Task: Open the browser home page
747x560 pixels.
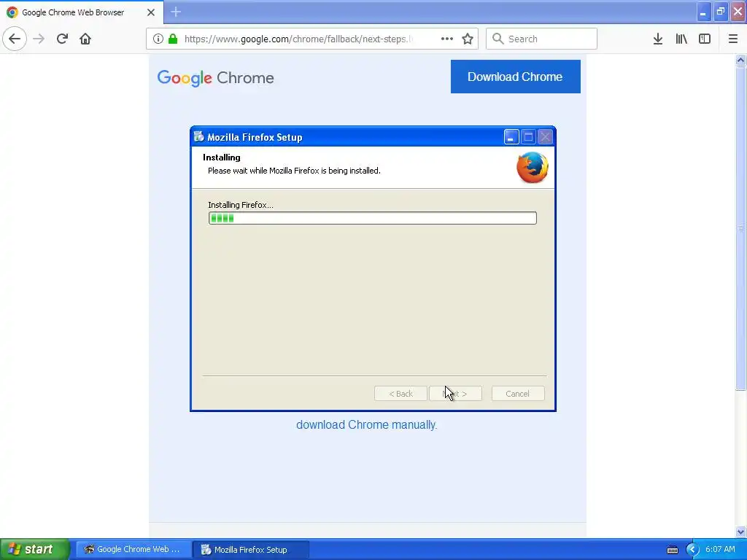Action: (x=85, y=39)
